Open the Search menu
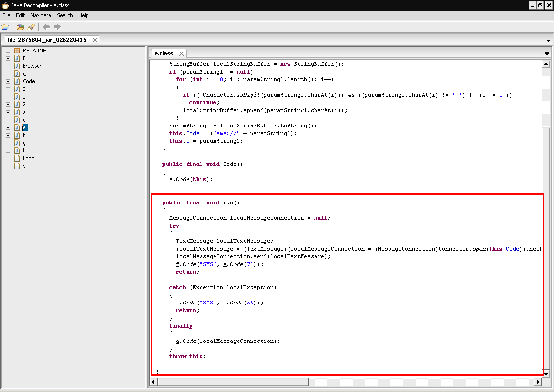The width and height of the screenshot is (554, 392). tap(64, 15)
